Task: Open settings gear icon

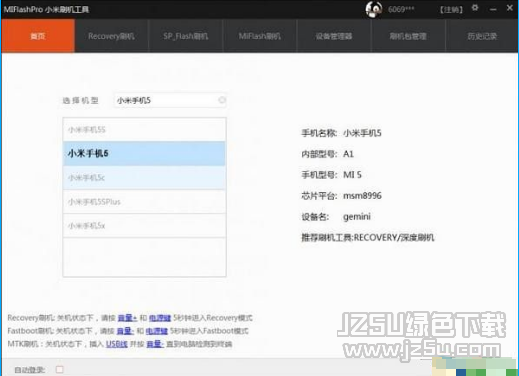Action: pyautogui.click(x=475, y=8)
